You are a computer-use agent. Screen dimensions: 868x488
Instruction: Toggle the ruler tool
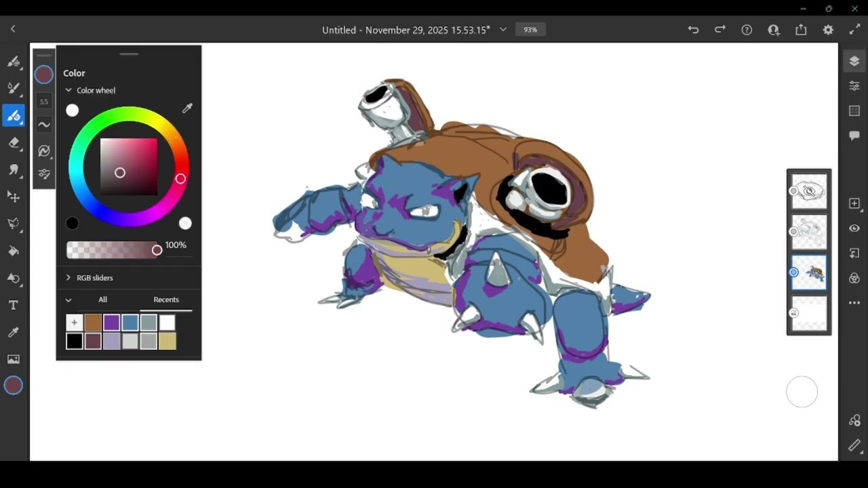click(x=854, y=445)
